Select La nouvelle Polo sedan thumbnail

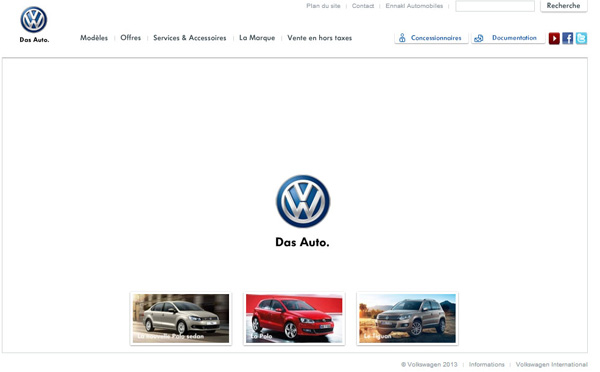point(181,318)
